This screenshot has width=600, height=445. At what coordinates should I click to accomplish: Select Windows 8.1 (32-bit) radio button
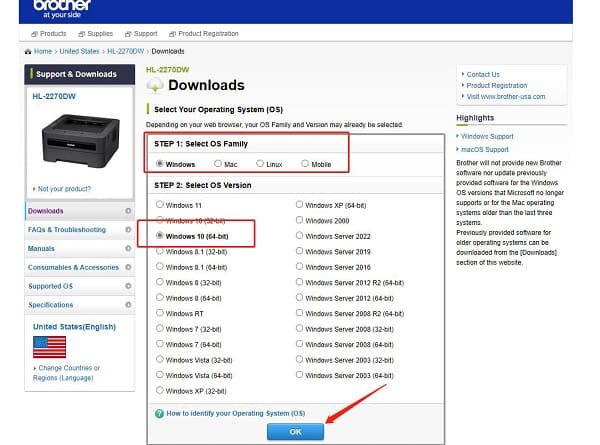[160, 251]
